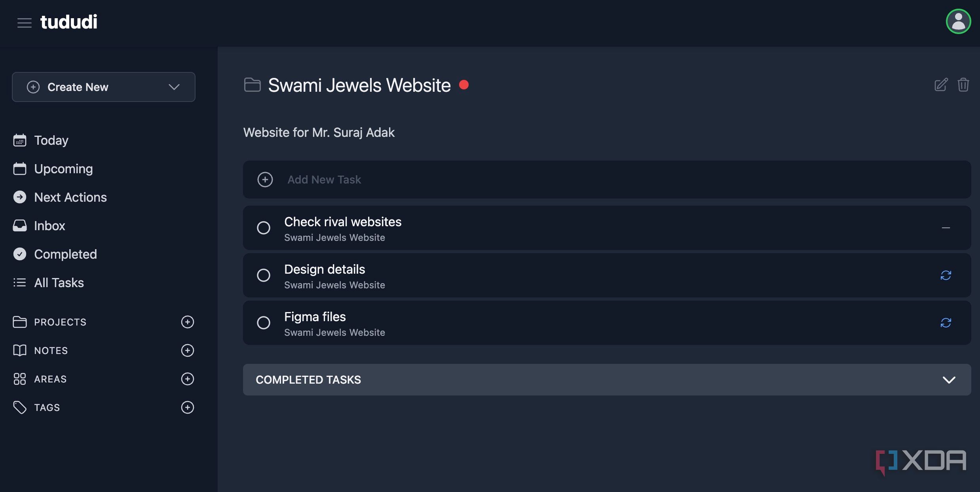
Task: Delete the project with trash icon
Action: (963, 85)
